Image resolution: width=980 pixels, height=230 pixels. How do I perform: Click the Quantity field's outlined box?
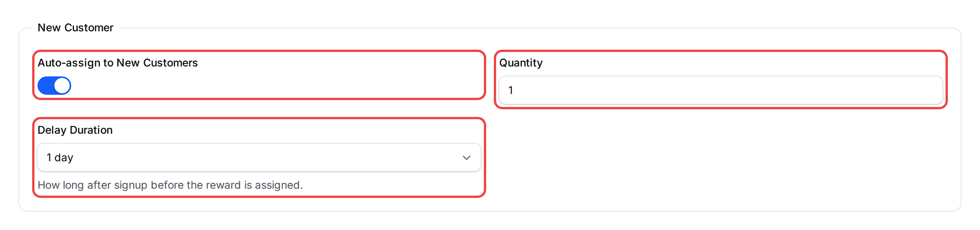pos(720,90)
